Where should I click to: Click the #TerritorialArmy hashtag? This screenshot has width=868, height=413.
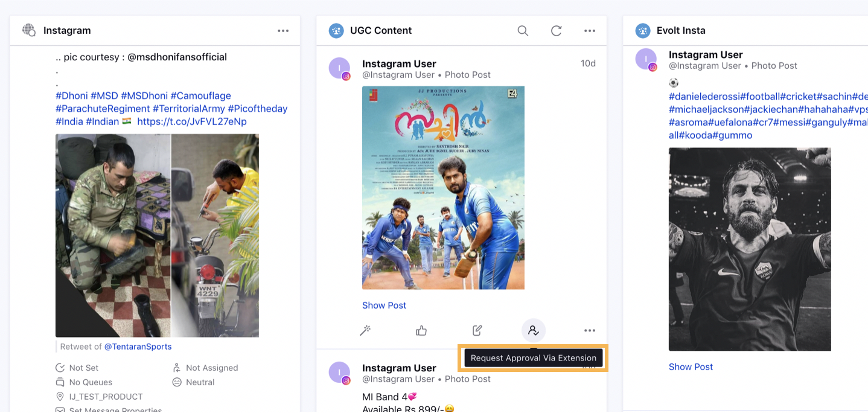pyautogui.click(x=189, y=109)
